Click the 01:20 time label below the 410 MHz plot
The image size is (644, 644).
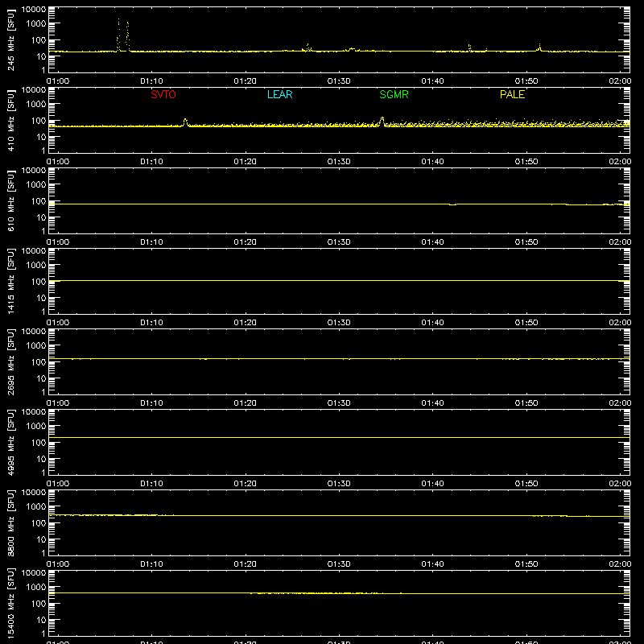pyautogui.click(x=246, y=162)
